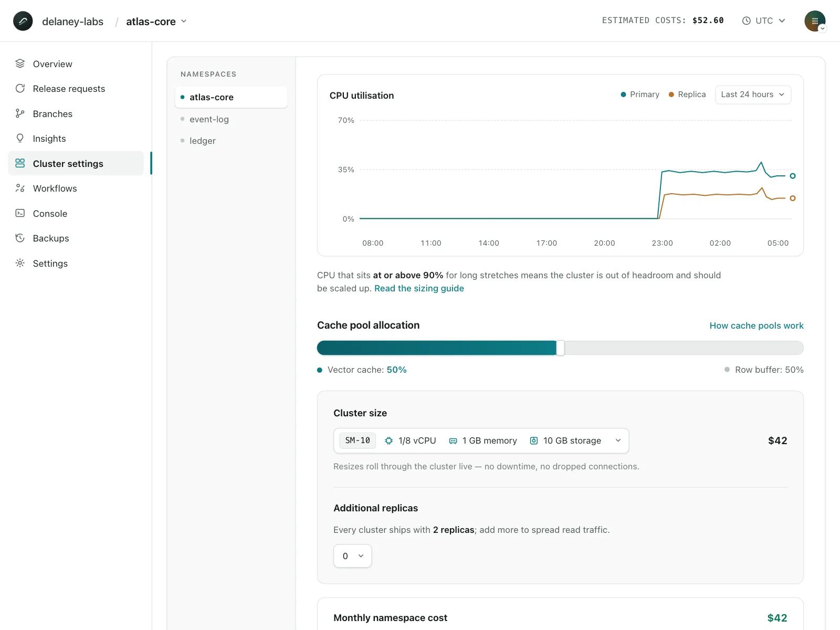The image size is (840, 630).
Task: Click the estimated costs $52.60 value
Action: point(708,20)
